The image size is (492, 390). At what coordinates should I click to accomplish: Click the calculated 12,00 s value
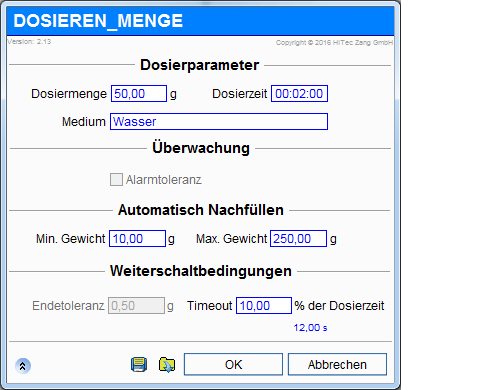pyautogui.click(x=310, y=328)
